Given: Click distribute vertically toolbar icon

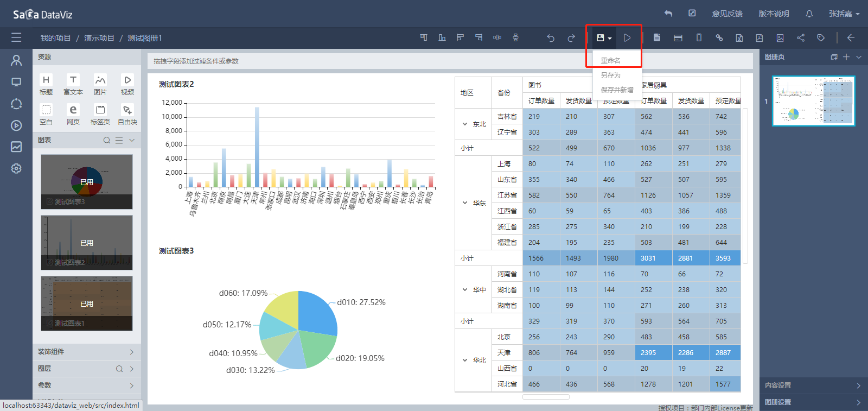Looking at the screenshot, I should click(515, 37).
